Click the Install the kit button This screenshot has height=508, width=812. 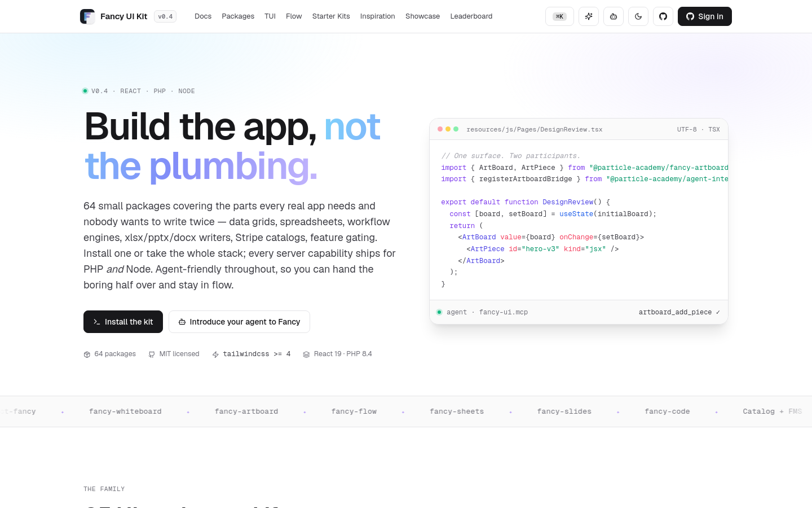123,322
